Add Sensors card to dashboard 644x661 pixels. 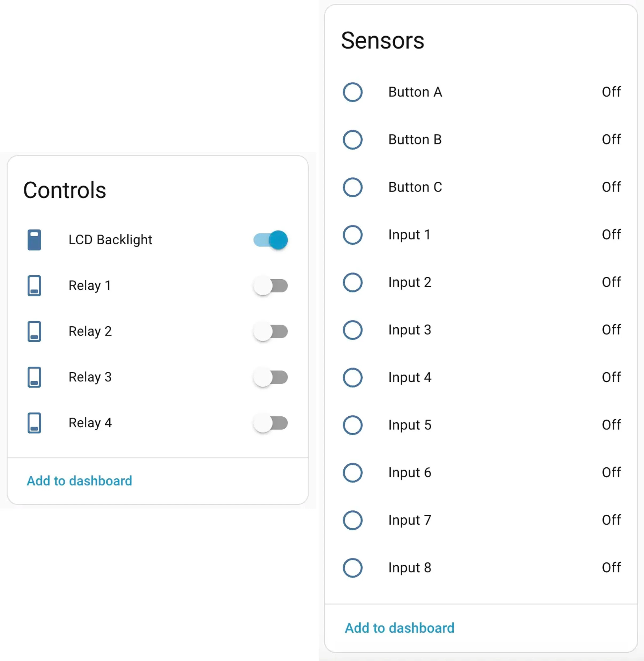399,628
